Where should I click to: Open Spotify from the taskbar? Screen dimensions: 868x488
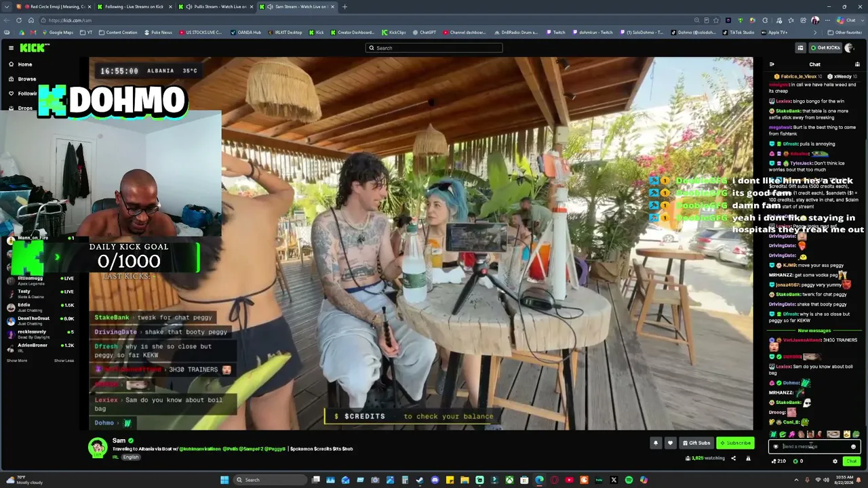click(x=629, y=480)
